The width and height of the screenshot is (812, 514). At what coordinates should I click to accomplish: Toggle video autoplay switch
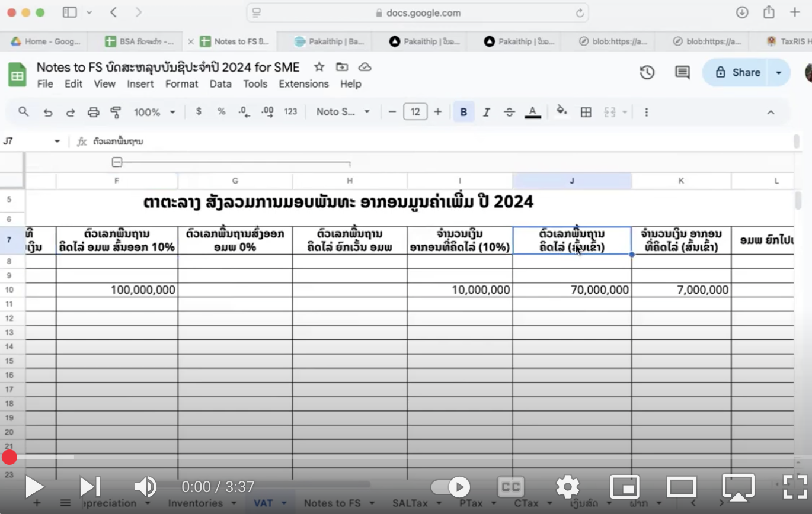tap(450, 487)
